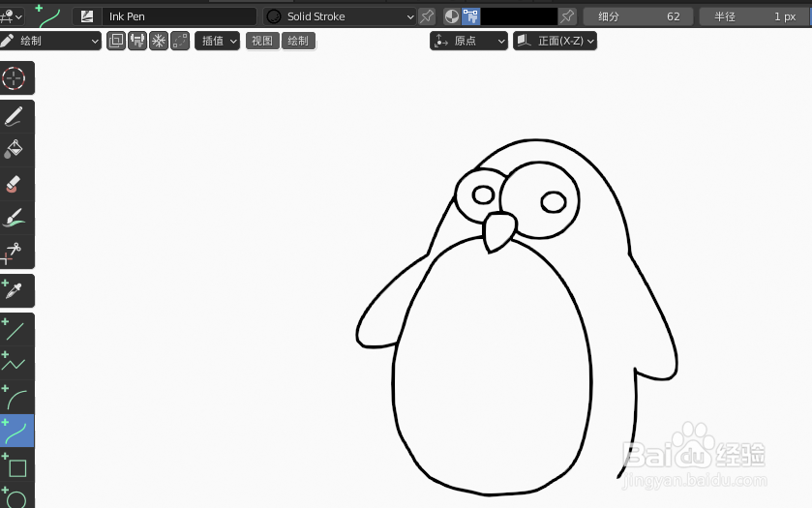Select the Box shape tool
This screenshot has height=508, width=812.
(x=15, y=465)
